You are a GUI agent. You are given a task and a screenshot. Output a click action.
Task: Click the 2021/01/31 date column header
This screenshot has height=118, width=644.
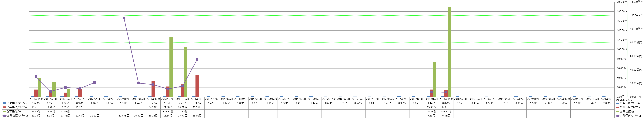[607, 99]
